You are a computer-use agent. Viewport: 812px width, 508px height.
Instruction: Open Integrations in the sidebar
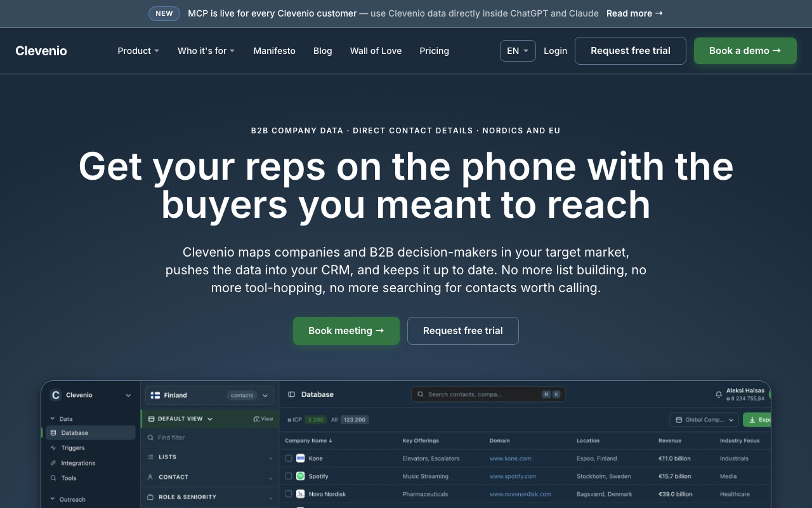click(78, 463)
